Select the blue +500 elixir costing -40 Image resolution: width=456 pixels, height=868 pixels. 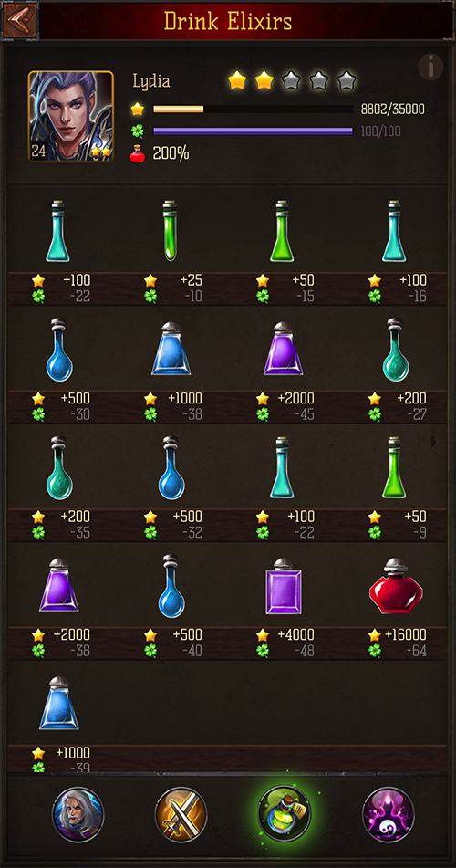point(171,586)
